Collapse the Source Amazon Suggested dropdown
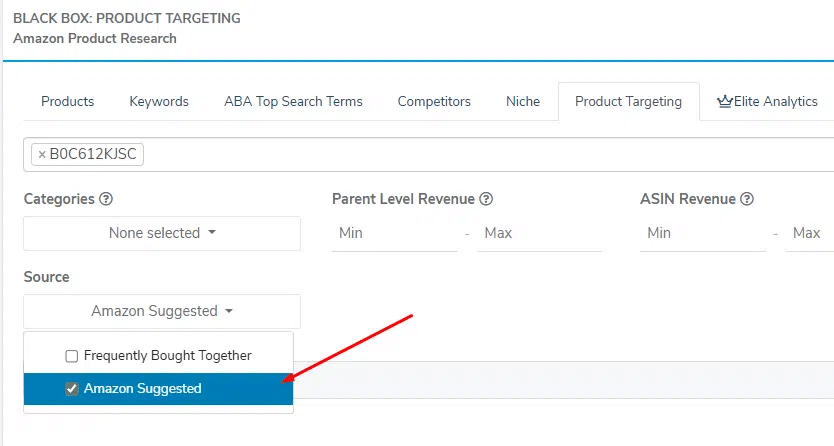The height and width of the screenshot is (446, 834). (x=162, y=311)
